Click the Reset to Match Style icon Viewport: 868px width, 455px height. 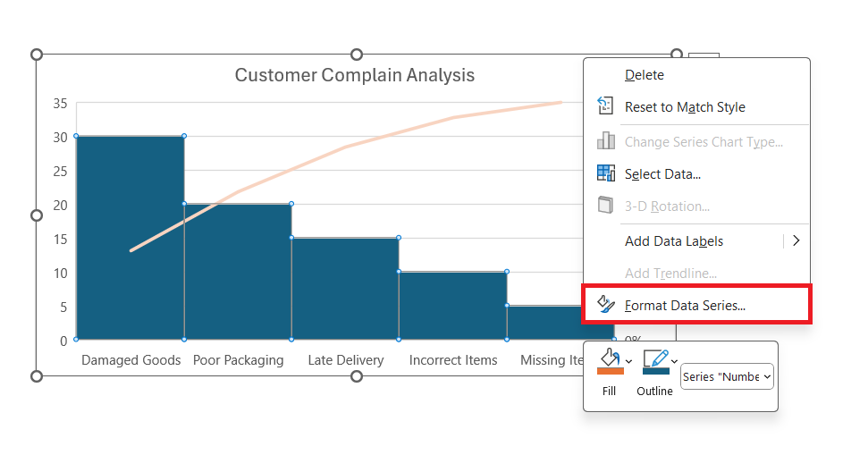pyautogui.click(x=605, y=105)
